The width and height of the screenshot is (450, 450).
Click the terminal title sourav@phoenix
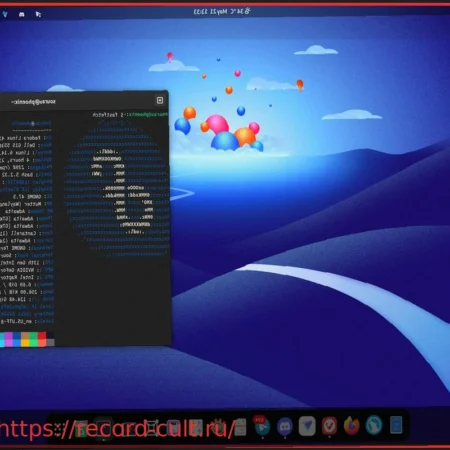coord(33,102)
